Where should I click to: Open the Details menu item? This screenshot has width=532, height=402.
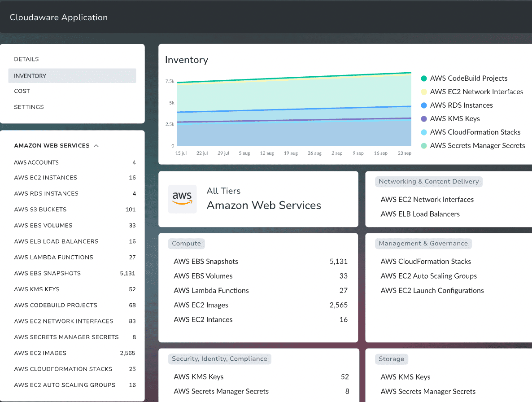point(26,59)
